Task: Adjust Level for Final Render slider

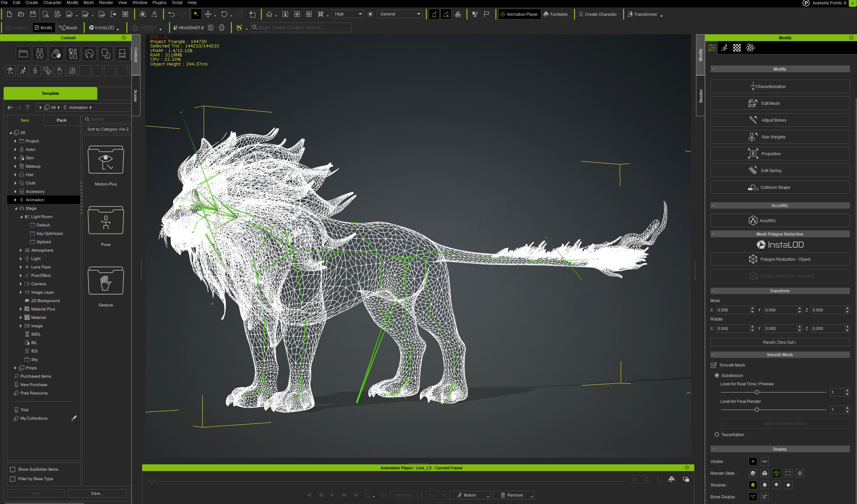Action: (756, 410)
